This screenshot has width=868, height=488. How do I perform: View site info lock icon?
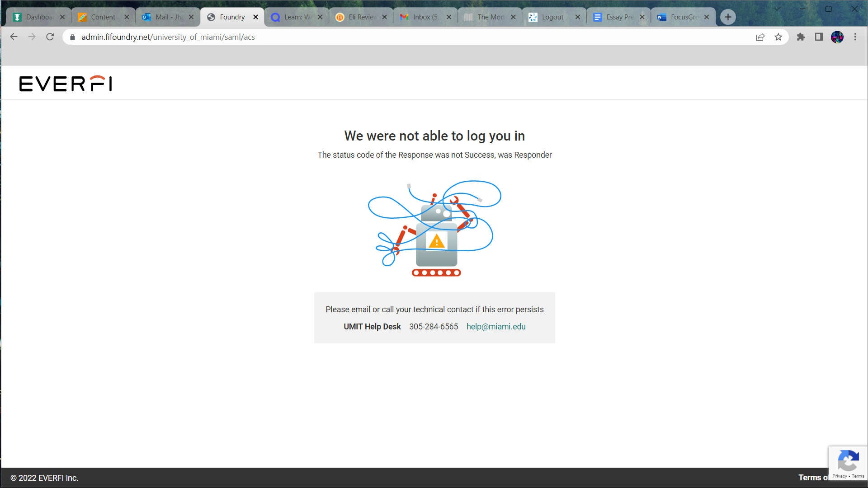tap(72, 37)
